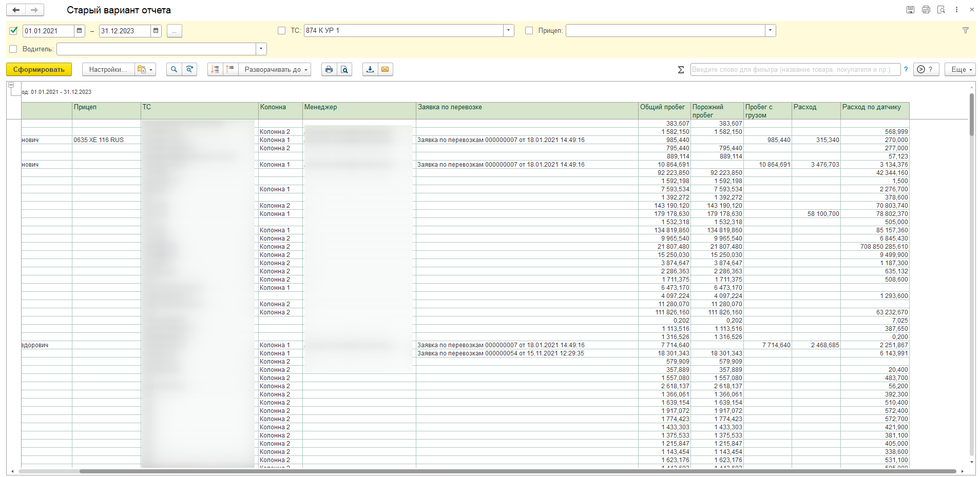The width and height of the screenshot is (980, 477).
Task: Click the Порожний пробег column header
Action: point(718,111)
